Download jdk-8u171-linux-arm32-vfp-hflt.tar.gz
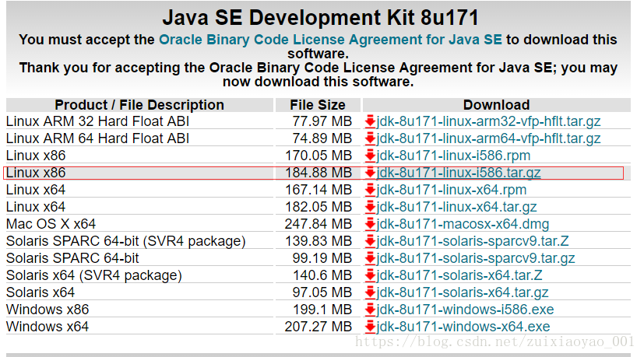The height and width of the screenshot is (357, 644). pos(488,121)
